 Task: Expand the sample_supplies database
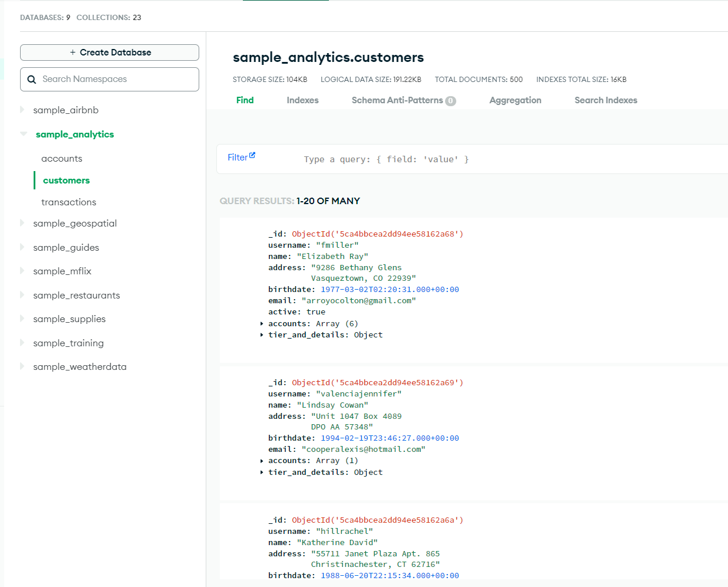(x=22, y=319)
